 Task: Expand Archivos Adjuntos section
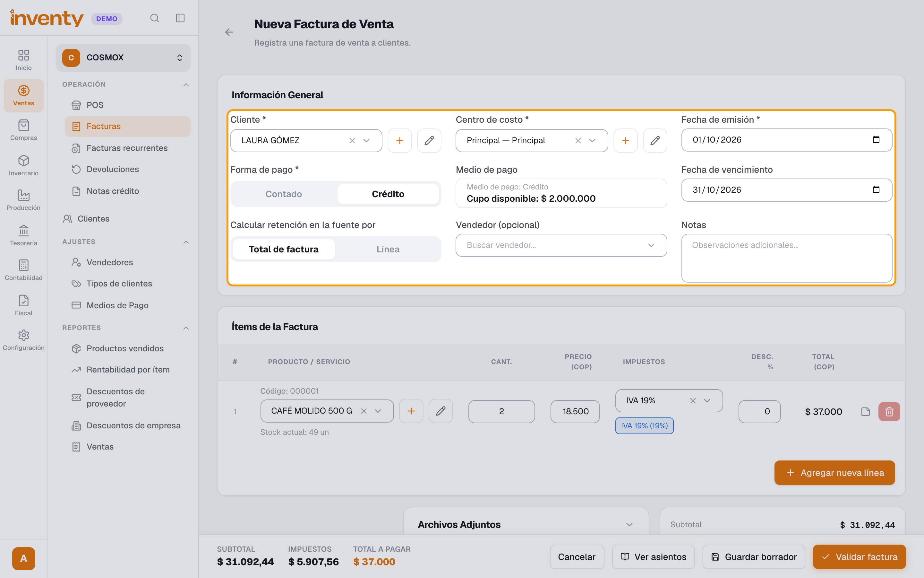pos(629,524)
